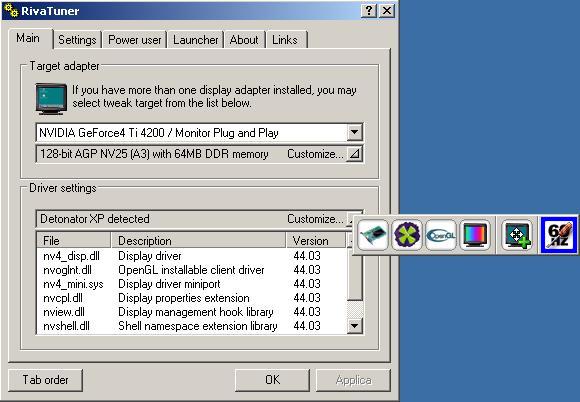Open Customize arrow next to NV25 adapter info

pyautogui.click(x=354, y=154)
